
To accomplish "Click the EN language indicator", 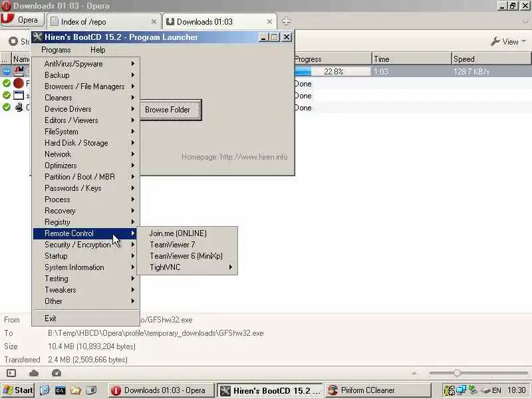I will (497, 390).
